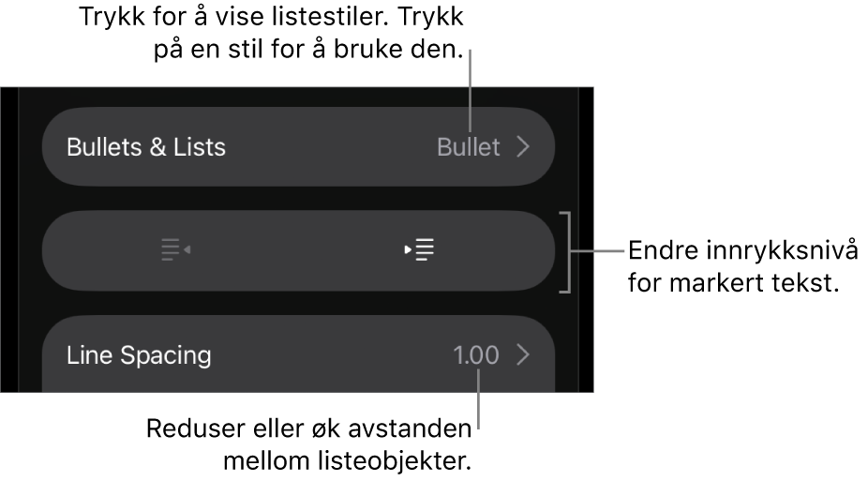Image resolution: width=868 pixels, height=481 pixels.
Task: Choose the dimmed decrease-indent lines icon
Action: pyautogui.click(x=170, y=250)
